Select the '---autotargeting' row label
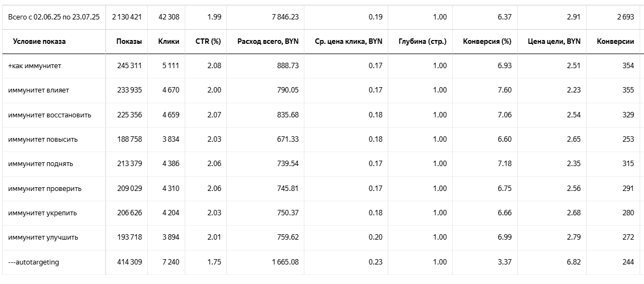 [x=34, y=262]
